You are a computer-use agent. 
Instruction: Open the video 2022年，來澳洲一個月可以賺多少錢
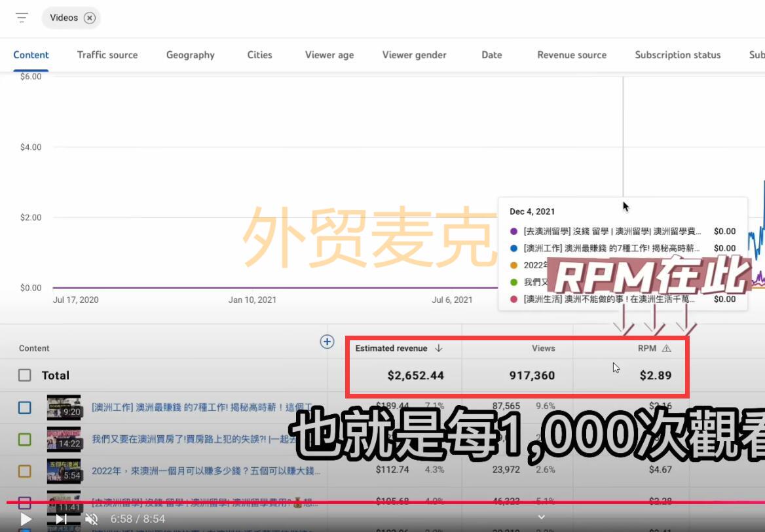[206, 471]
